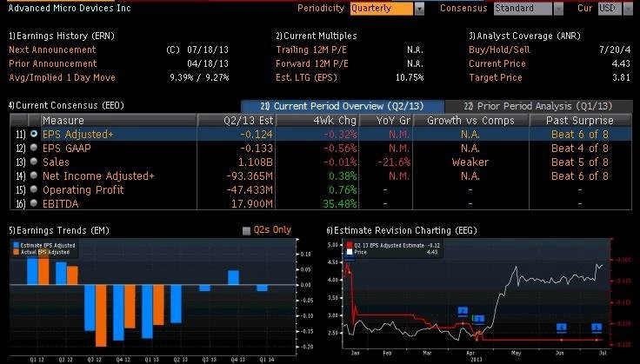Toggle the Q2s Only checkbox
The width and height of the screenshot is (640, 364).
(x=246, y=231)
